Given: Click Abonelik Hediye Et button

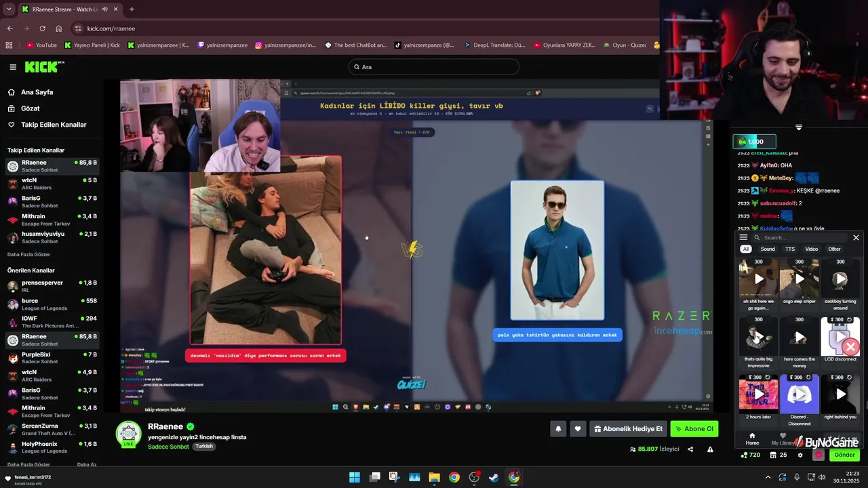Looking at the screenshot, I should 628,429.
